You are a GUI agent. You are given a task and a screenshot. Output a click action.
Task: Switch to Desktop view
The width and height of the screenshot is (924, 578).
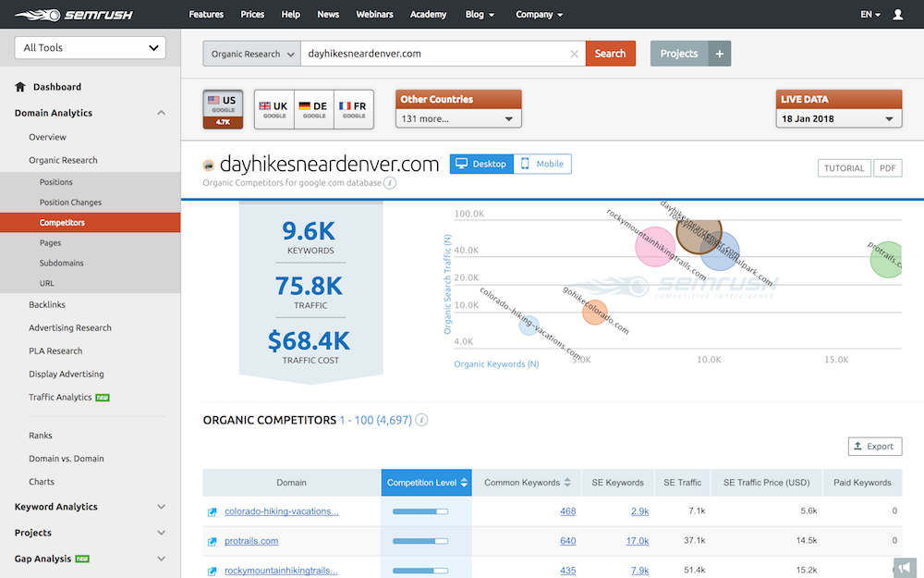point(481,164)
